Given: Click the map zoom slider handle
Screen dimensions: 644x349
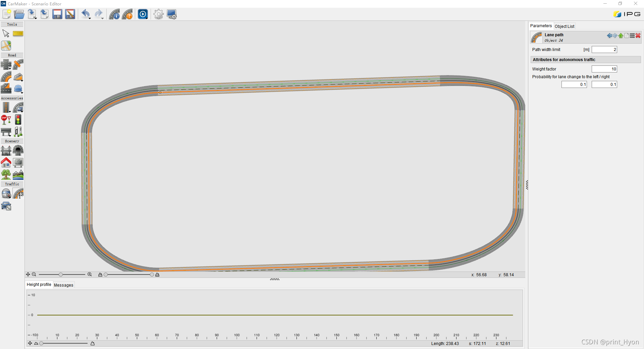Looking at the screenshot, I should (x=61, y=275).
